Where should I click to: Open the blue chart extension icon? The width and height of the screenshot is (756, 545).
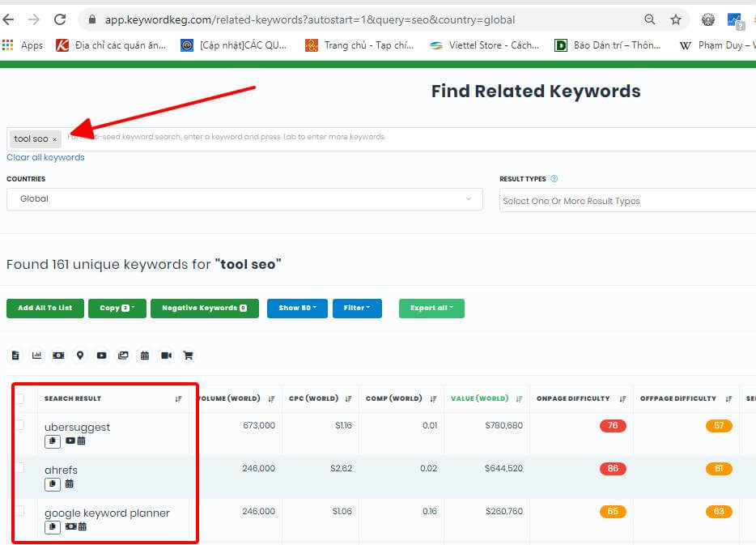point(735,20)
